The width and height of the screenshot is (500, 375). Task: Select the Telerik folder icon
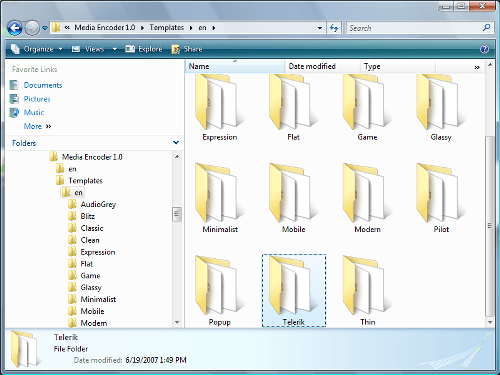click(293, 286)
